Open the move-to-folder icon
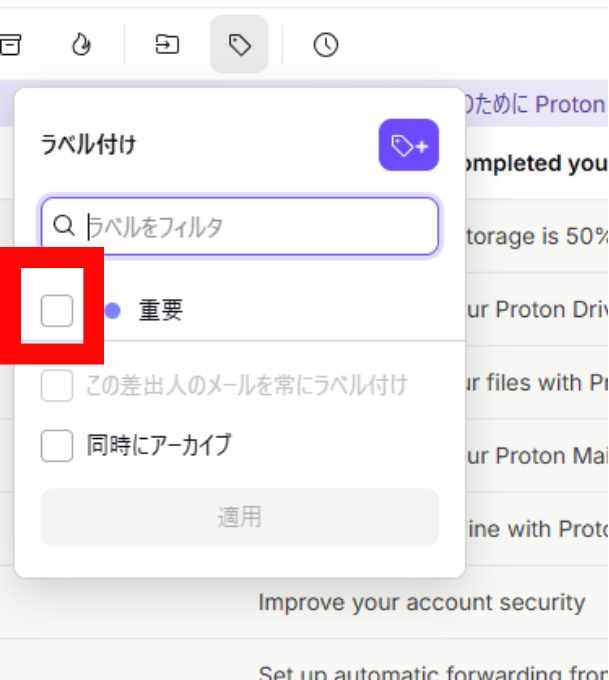This screenshot has width=609, height=680. 167,44
